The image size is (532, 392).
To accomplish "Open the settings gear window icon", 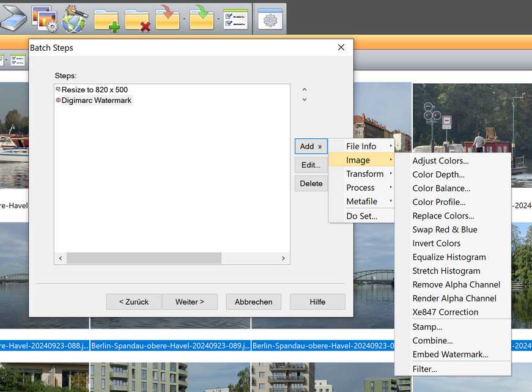I will point(270,19).
